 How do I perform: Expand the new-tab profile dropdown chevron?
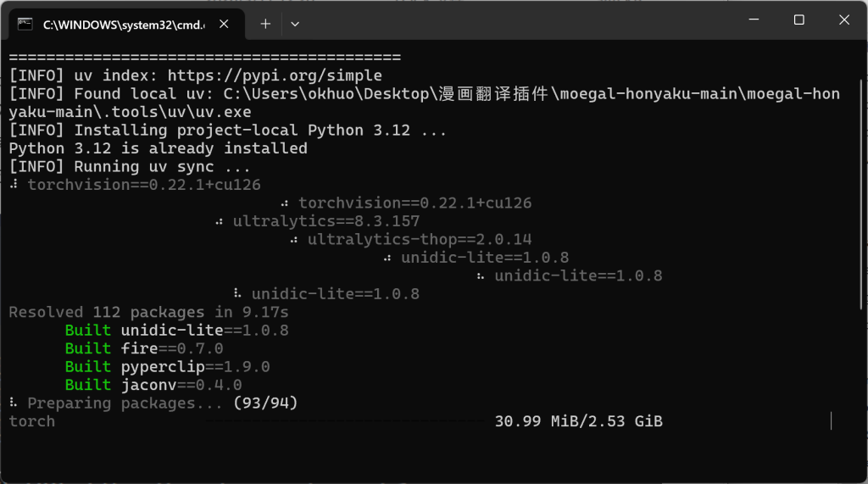click(295, 24)
